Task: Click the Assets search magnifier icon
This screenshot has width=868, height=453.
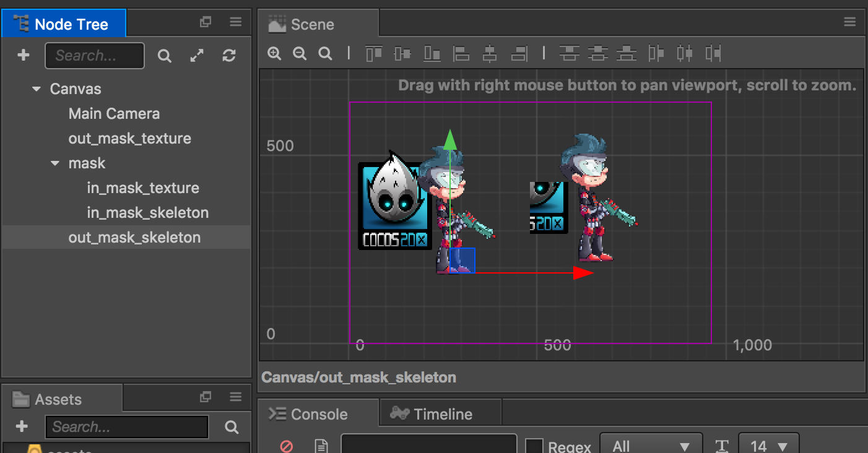Action: click(x=232, y=427)
